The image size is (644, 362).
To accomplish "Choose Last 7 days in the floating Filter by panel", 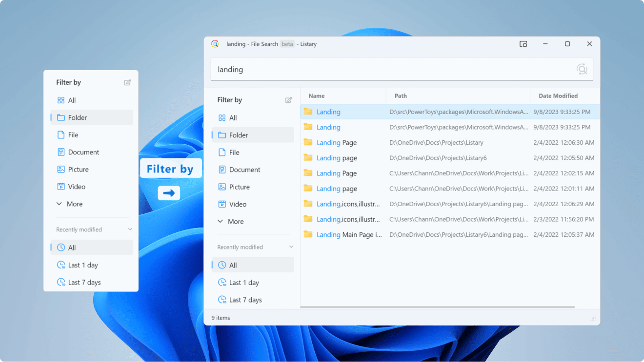I will click(92, 282).
